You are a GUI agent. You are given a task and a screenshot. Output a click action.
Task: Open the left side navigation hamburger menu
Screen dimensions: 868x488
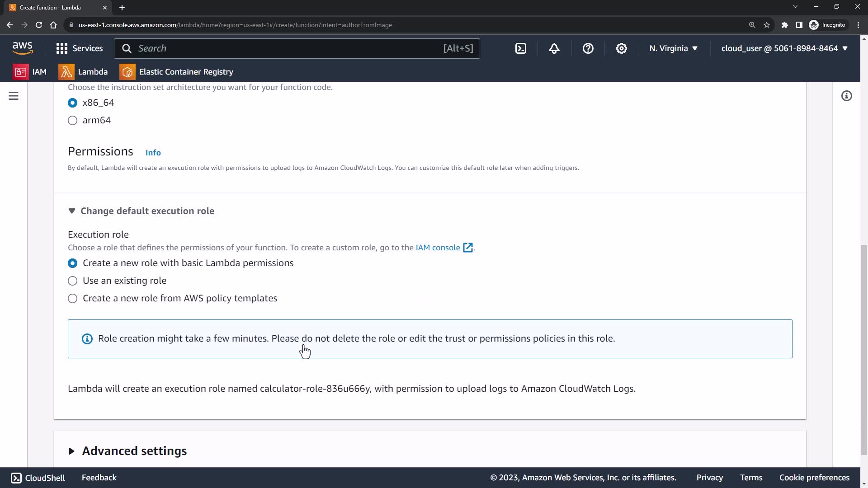tap(14, 96)
